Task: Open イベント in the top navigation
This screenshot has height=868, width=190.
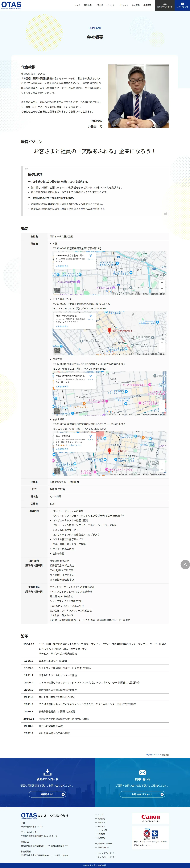Action: [111, 5]
